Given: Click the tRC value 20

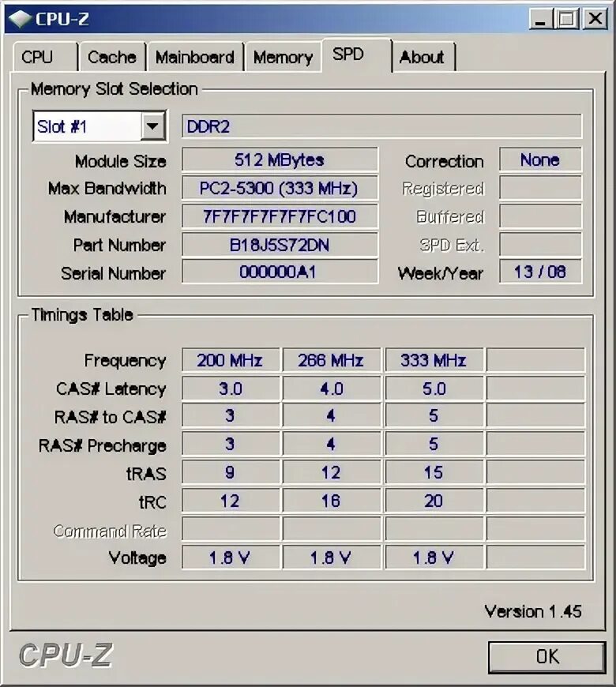Looking at the screenshot, I should (x=434, y=501).
